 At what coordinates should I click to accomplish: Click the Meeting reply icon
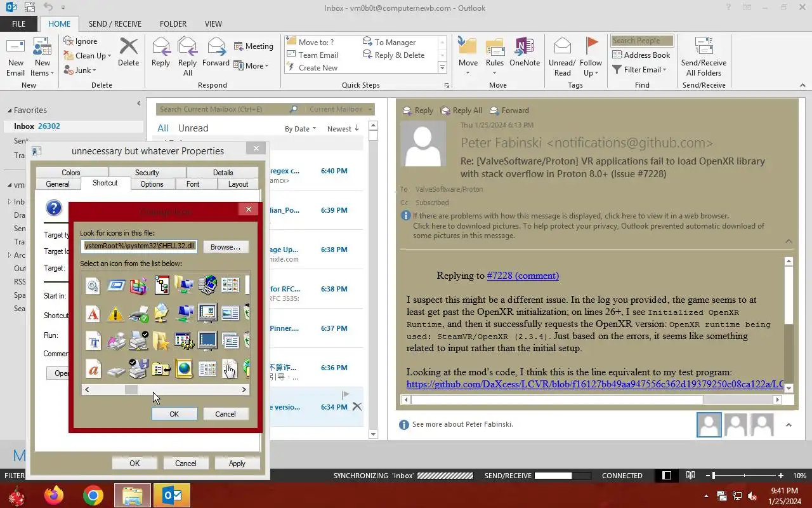253,46
